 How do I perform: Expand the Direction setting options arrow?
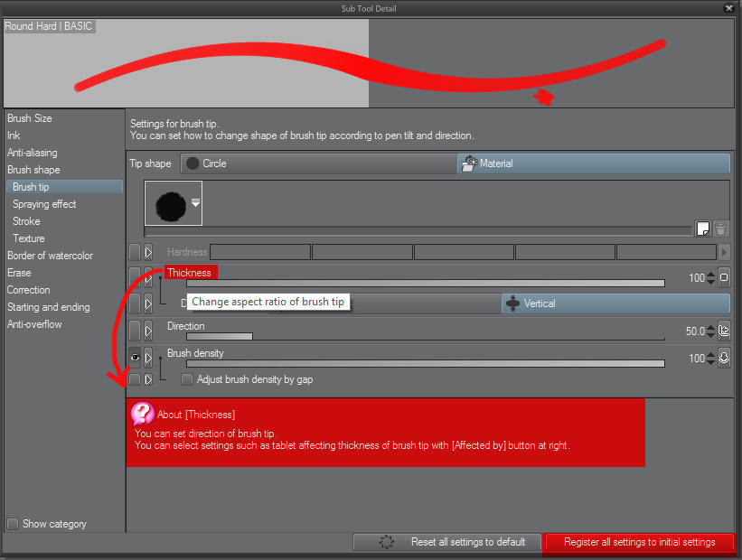click(x=146, y=331)
